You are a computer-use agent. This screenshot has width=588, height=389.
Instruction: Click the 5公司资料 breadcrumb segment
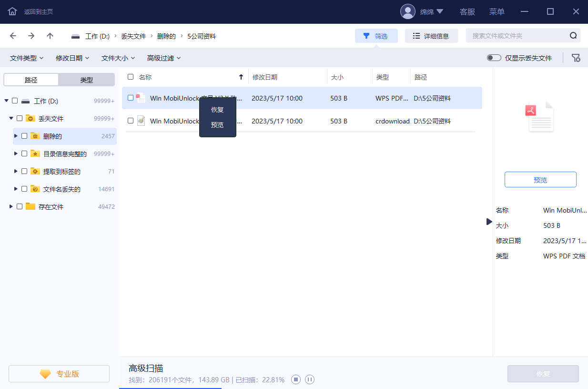pos(202,36)
